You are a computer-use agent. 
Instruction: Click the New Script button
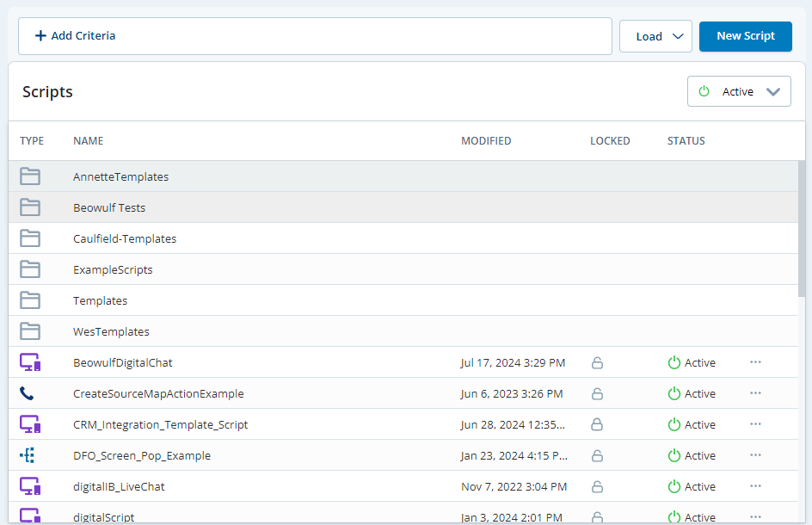tap(745, 36)
